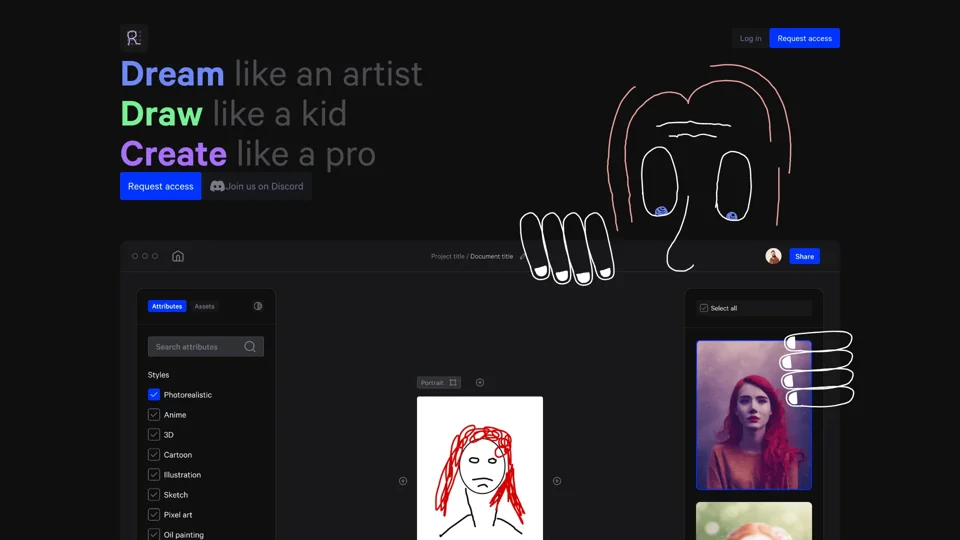
Task: Click the Log in button
Action: tap(751, 38)
